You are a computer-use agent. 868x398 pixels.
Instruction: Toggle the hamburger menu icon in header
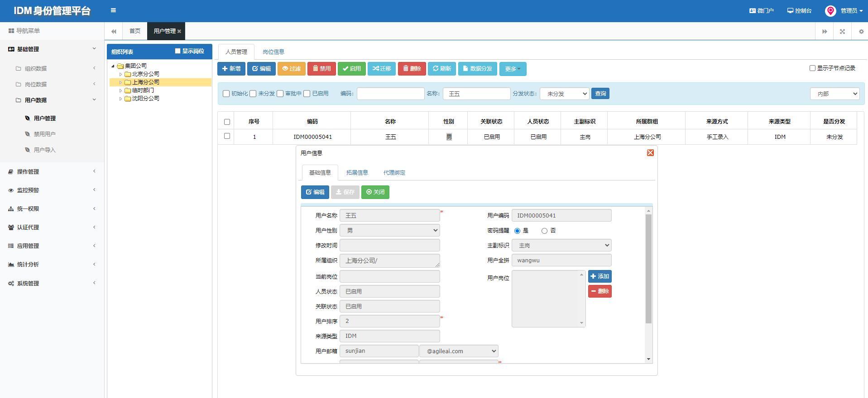(113, 10)
